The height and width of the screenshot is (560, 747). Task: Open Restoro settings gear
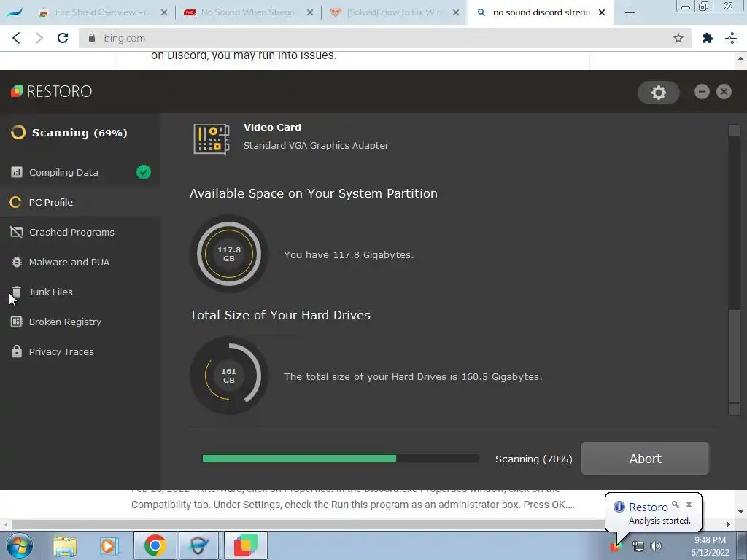click(x=659, y=93)
